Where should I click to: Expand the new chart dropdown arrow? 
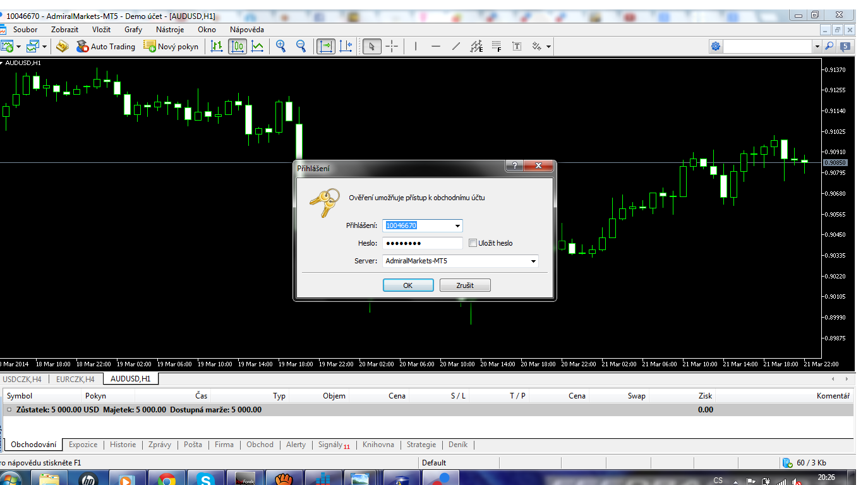[18, 47]
